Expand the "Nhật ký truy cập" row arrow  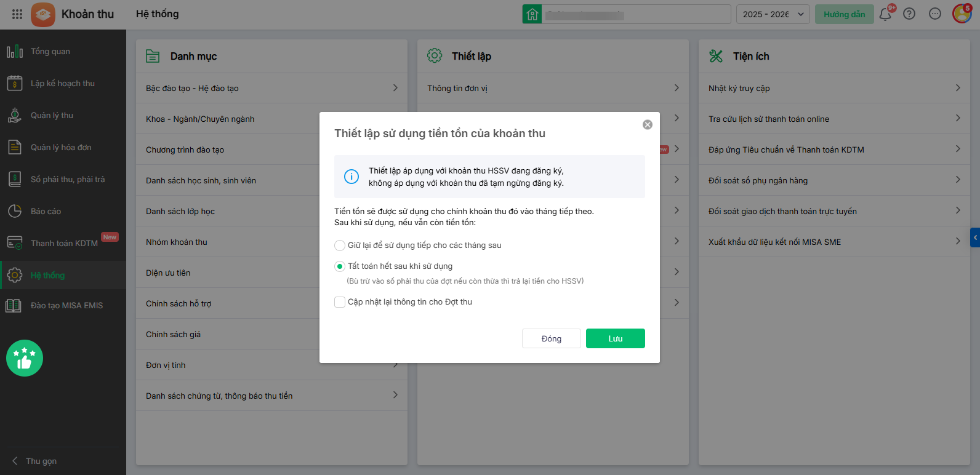point(957,88)
